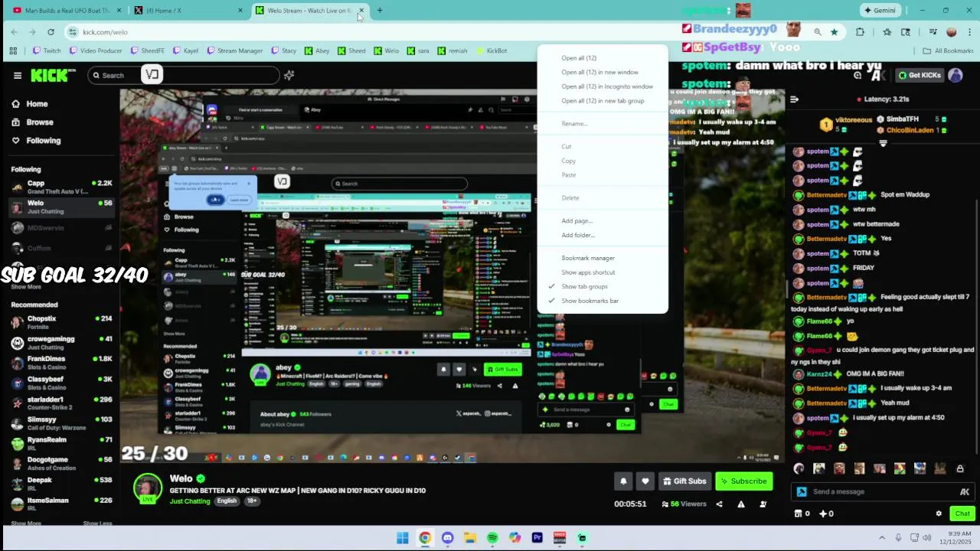The image size is (980, 551).
Task: Expand the system tray hidden icons chevron
Action: coord(884,537)
